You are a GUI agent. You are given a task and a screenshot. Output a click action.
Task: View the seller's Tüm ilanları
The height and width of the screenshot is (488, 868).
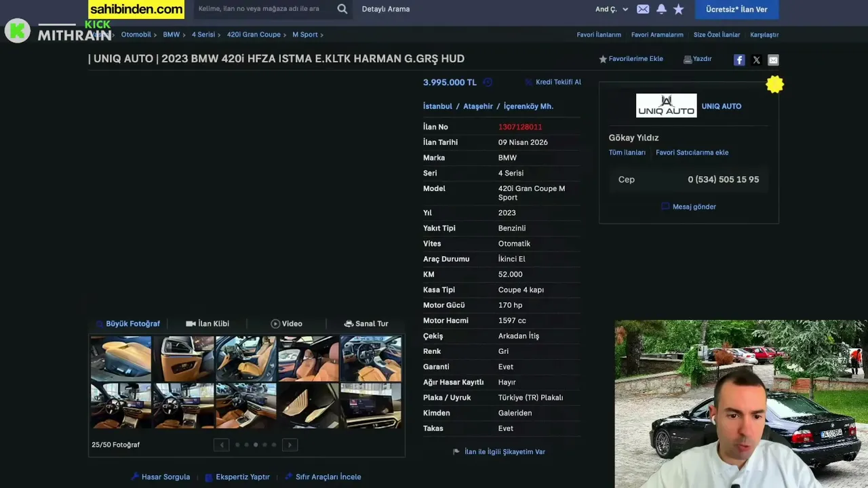[x=627, y=152]
